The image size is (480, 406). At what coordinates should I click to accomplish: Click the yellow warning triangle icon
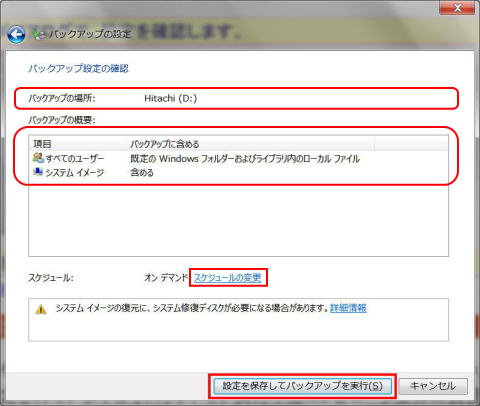coord(41,309)
